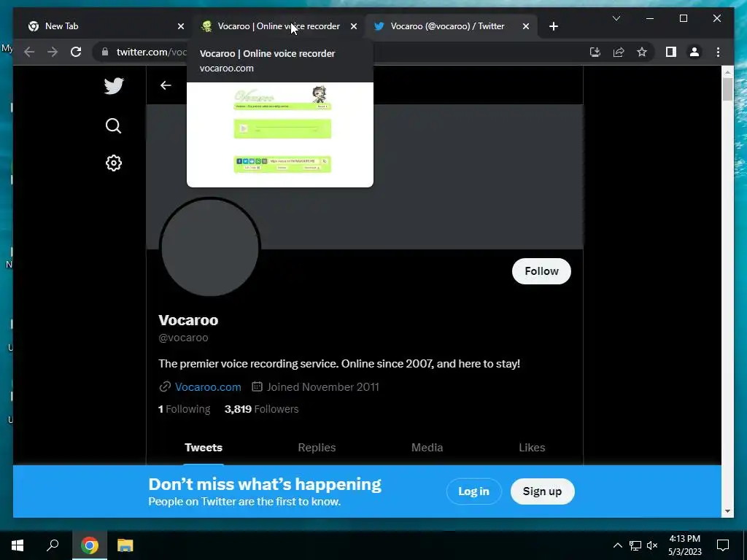Viewport: 747px width, 560px height.
Task: Click the muted volume tray icon
Action: [652, 545]
